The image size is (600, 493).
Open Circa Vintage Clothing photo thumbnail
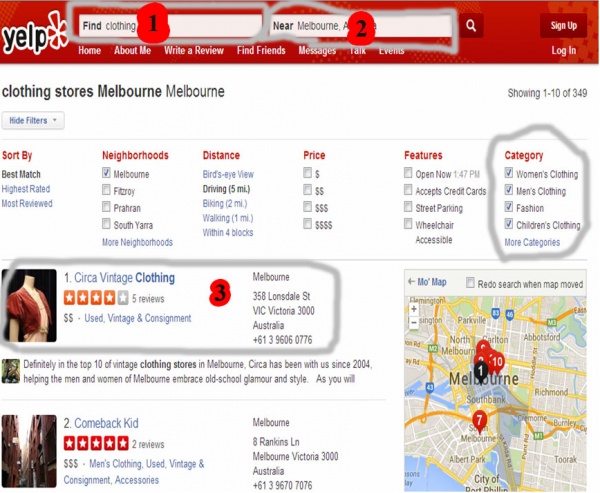[x=29, y=305]
